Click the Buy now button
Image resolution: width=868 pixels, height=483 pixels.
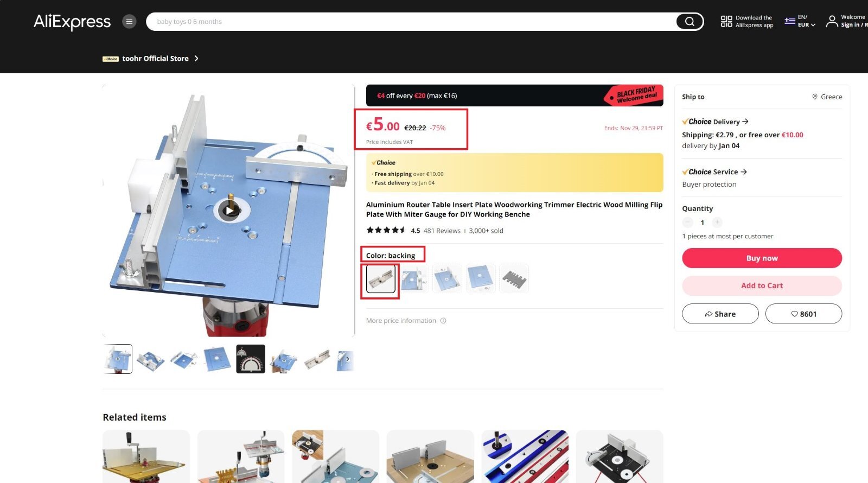[x=762, y=258]
